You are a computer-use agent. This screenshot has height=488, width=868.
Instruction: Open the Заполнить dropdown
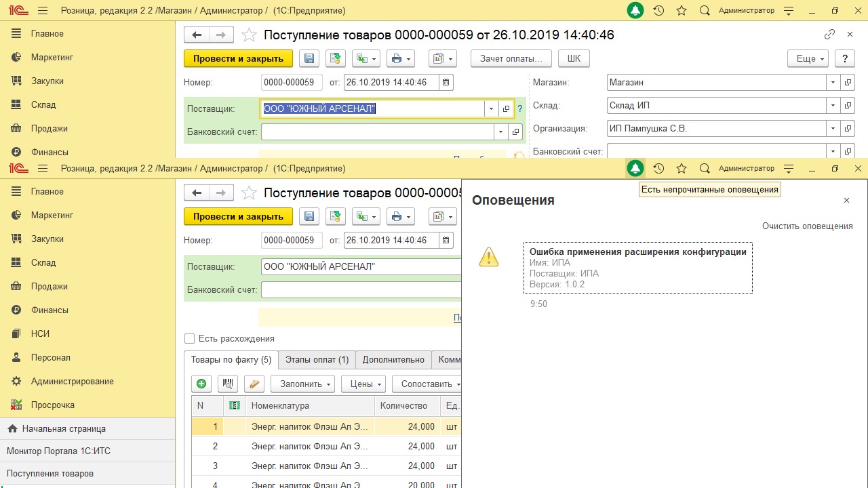[302, 384]
